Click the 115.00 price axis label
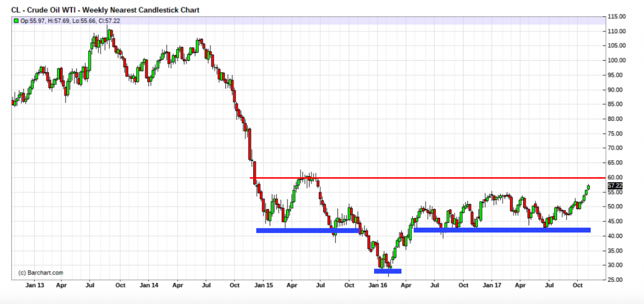 [x=616, y=17]
